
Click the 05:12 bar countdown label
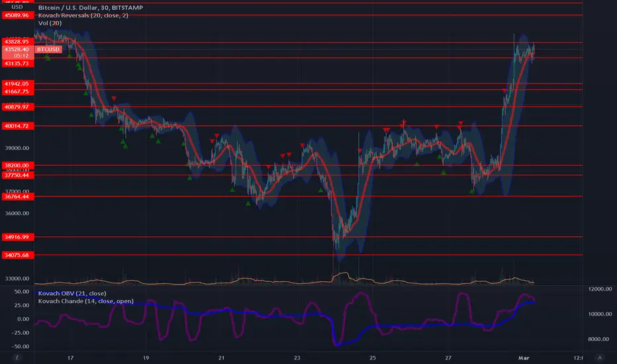point(21,56)
